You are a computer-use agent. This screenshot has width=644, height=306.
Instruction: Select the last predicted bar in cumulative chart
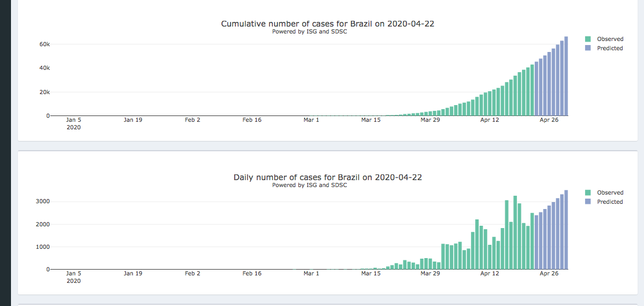pyautogui.click(x=566, y=76)
